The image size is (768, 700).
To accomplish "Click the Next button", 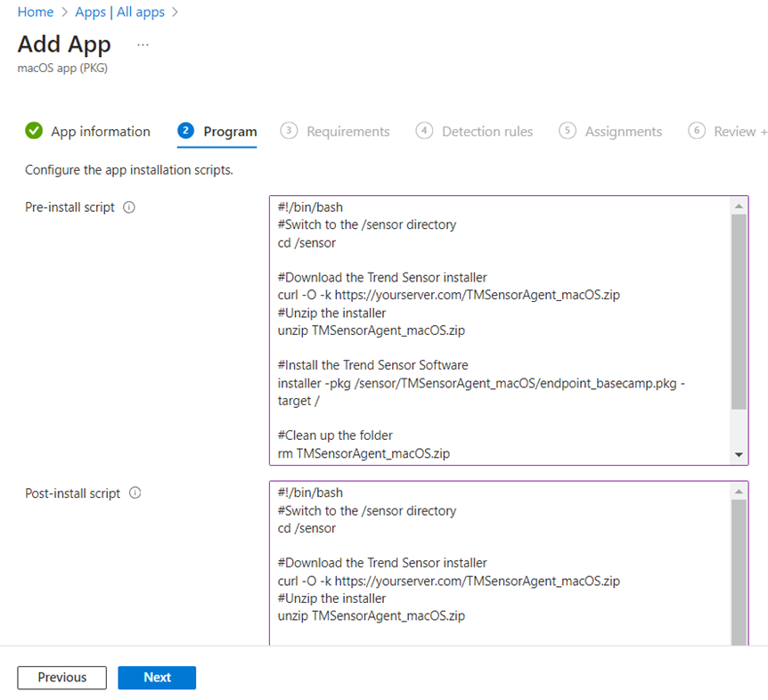I will (x=157, y=678).
